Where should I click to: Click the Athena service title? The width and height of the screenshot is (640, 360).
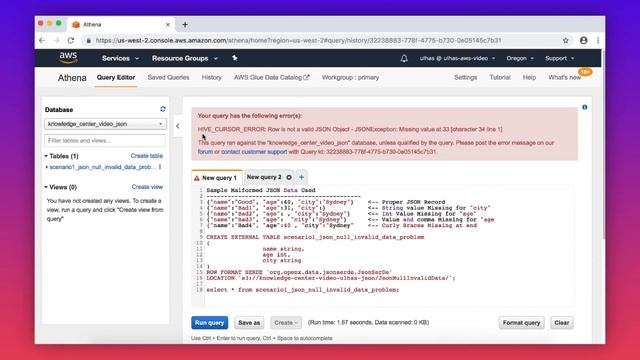[x=72, y=78]
